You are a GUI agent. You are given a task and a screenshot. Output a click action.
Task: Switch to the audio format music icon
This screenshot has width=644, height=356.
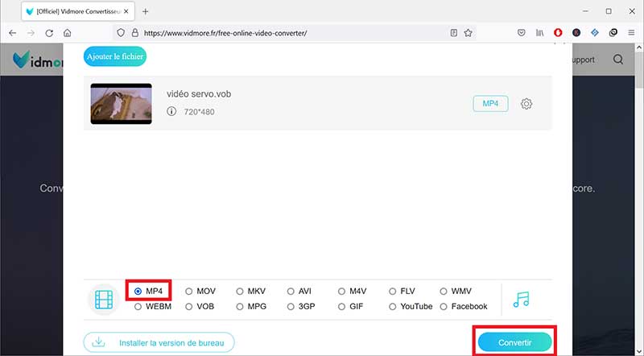click(522, 299)
